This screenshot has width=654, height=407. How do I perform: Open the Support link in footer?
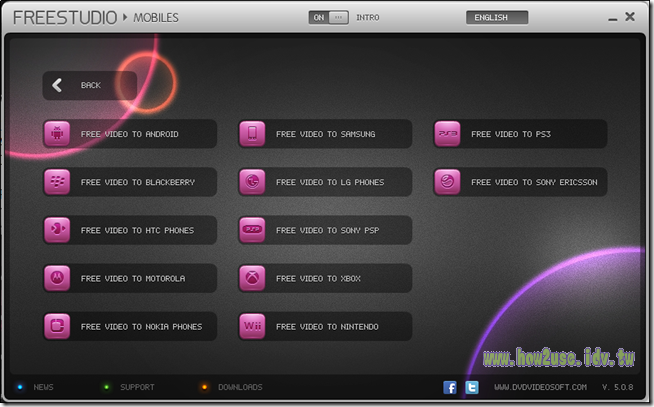137,387
